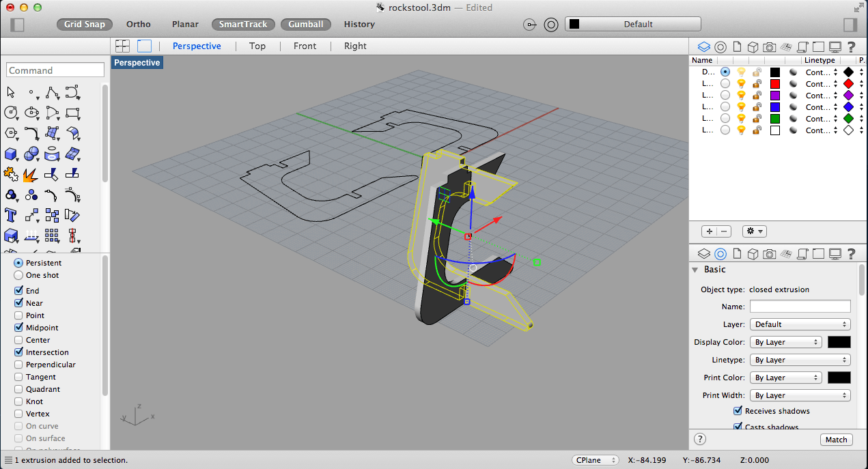Open the Layer dropdown in properties
Screen dimensions: 868x469
pyautogui.click(x=800, y=324)
